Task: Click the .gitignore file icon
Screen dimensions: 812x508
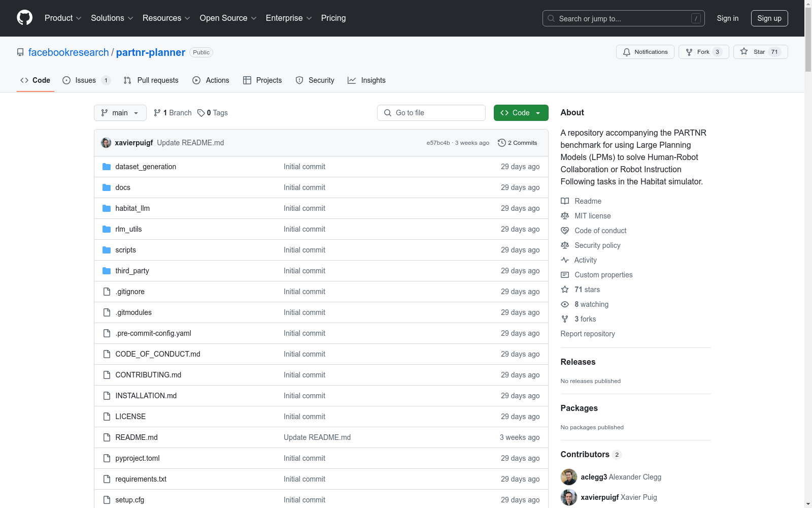Action: [x=107, y=292]
